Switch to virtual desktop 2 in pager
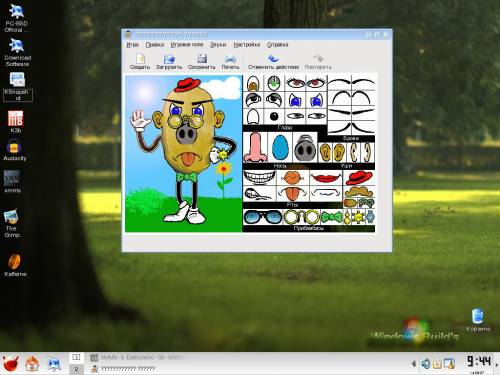 (x=76, y=369)
